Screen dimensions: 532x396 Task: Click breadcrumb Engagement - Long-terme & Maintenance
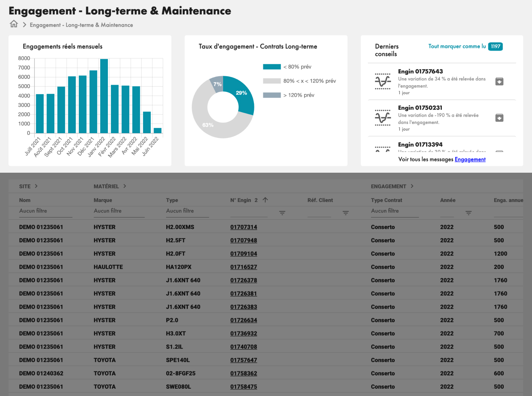pos(81,25)
